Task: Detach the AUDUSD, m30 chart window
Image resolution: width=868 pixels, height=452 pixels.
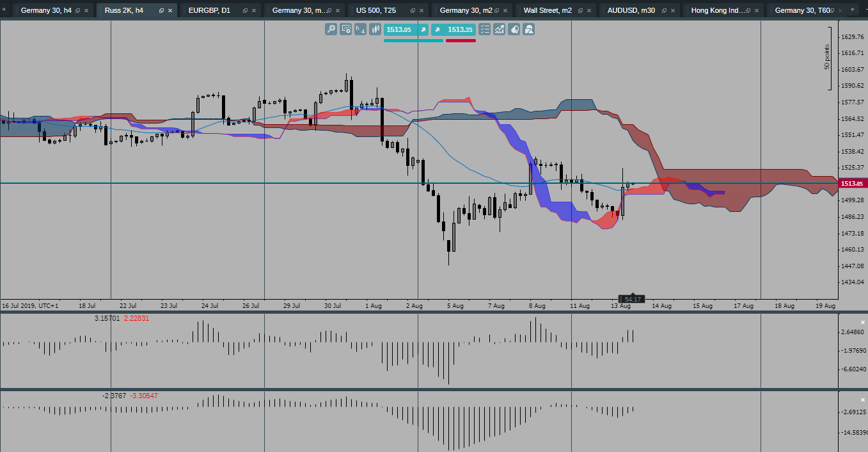Action: (x=664, y=11)
